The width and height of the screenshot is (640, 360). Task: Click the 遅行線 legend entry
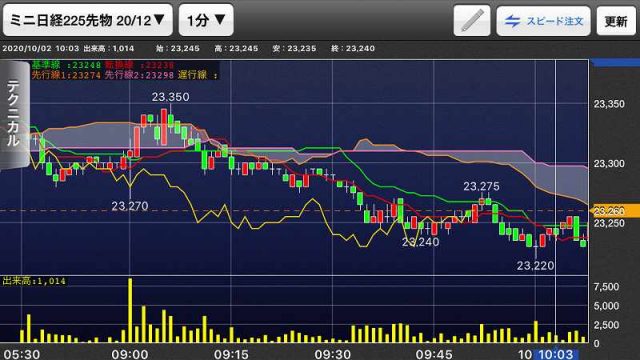click(198, 75)
